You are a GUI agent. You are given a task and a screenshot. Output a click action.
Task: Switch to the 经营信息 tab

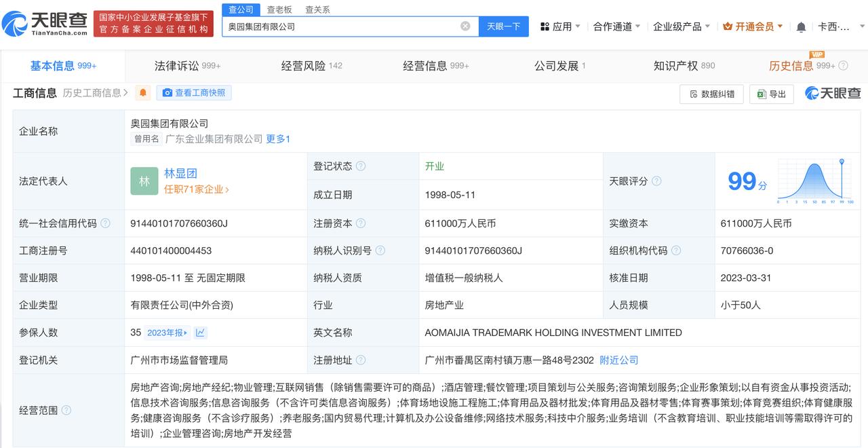pos(436,66)
